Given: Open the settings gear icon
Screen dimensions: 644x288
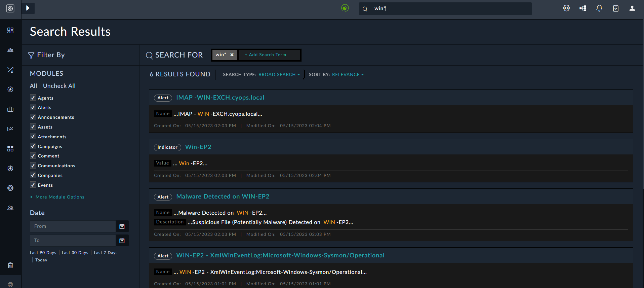Looking at the screenshot, I should point(566,8).
